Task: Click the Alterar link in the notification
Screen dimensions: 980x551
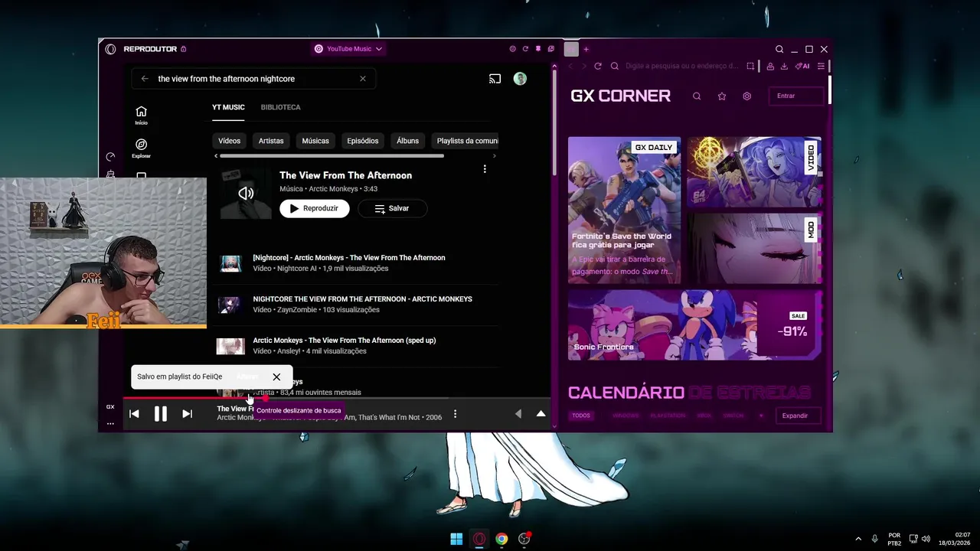Action: tap(247, 377)
